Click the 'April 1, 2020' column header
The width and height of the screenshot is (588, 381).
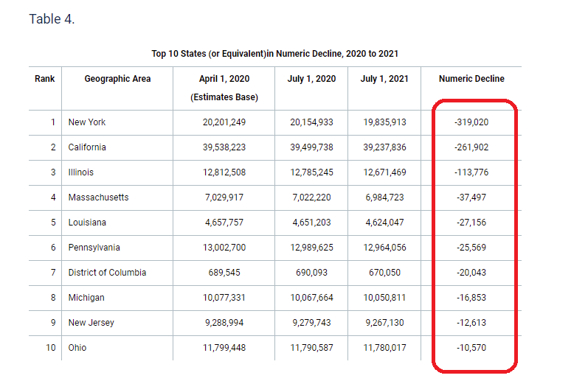coord(224,79)
